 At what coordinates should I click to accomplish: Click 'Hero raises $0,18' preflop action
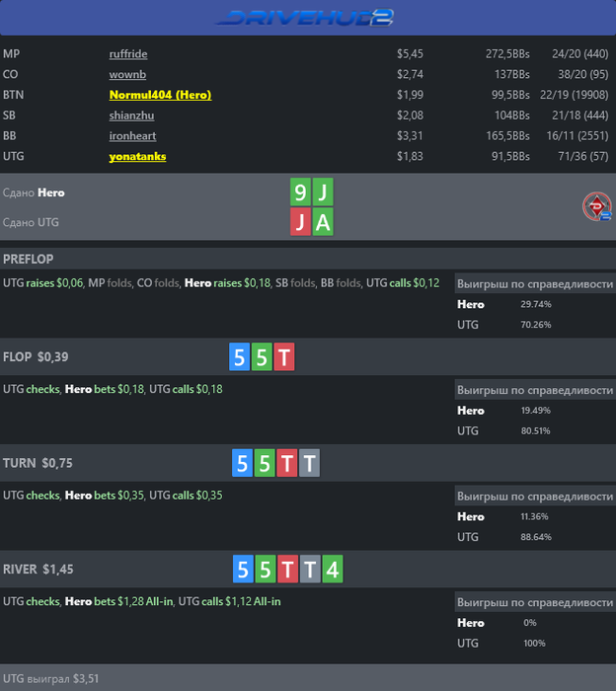(x=227, y=283)
